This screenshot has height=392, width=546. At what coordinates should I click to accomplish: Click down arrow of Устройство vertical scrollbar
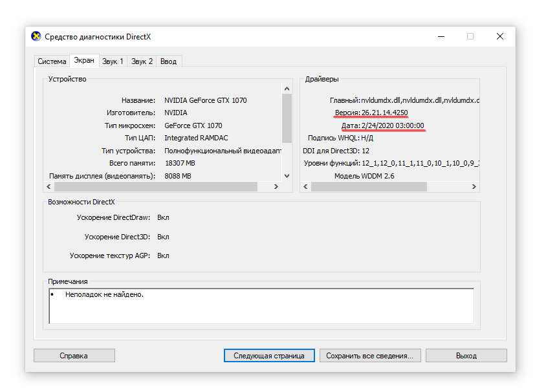[287, 176]
